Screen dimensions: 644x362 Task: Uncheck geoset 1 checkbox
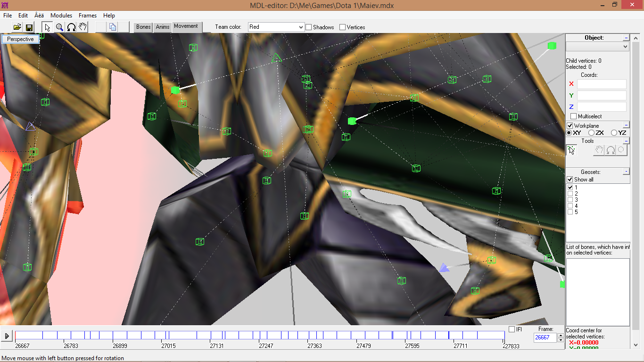[x=570, y=188]
